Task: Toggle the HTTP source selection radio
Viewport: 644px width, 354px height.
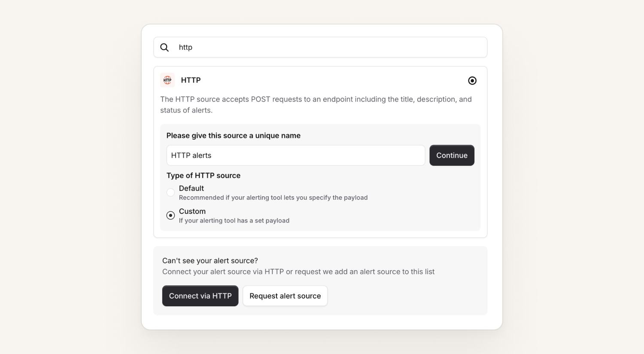Action: click(x=472, y=81)
